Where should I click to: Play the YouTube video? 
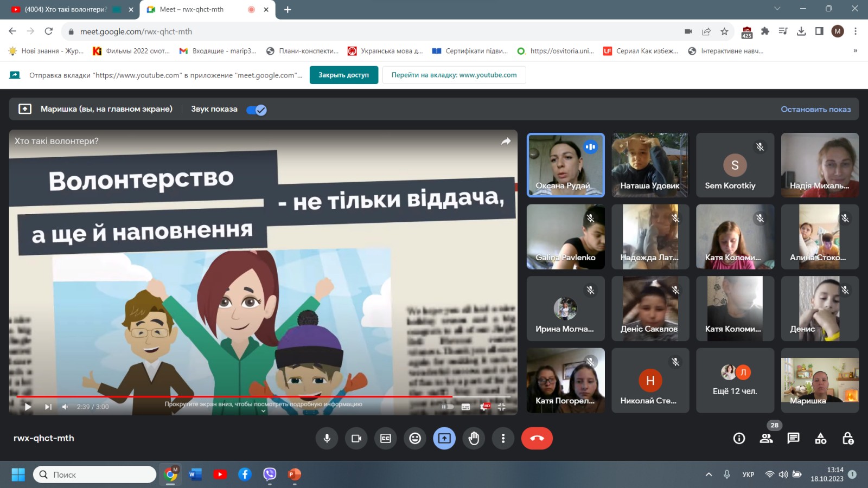(28, 407)
